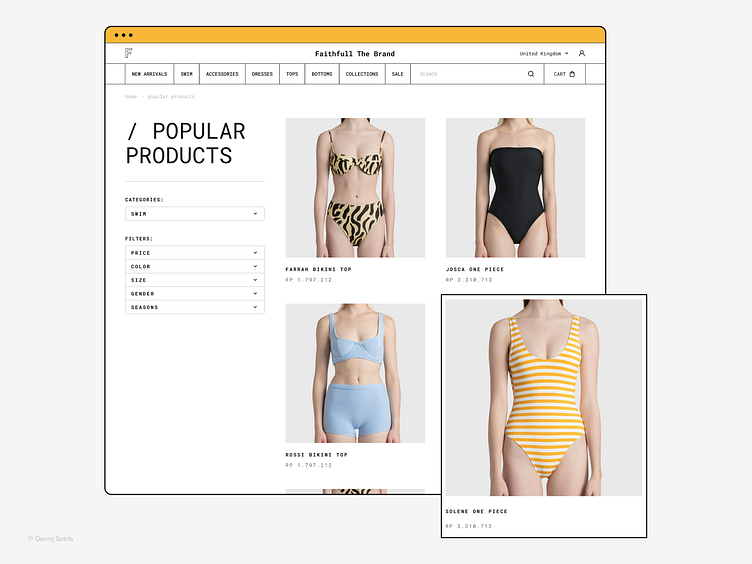Image resolution: width=752 pixels, height=564 pixels.
Task: Focus the Search input field
Action: [469, 74]
